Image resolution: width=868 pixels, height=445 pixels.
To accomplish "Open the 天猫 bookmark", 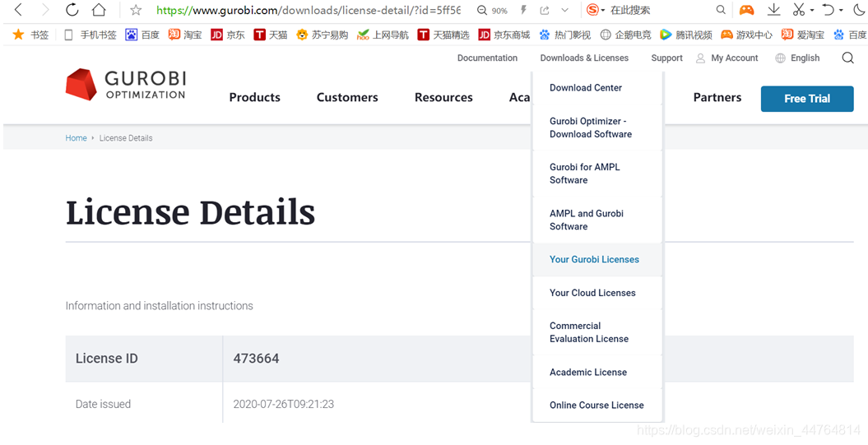I will [271, 35].
